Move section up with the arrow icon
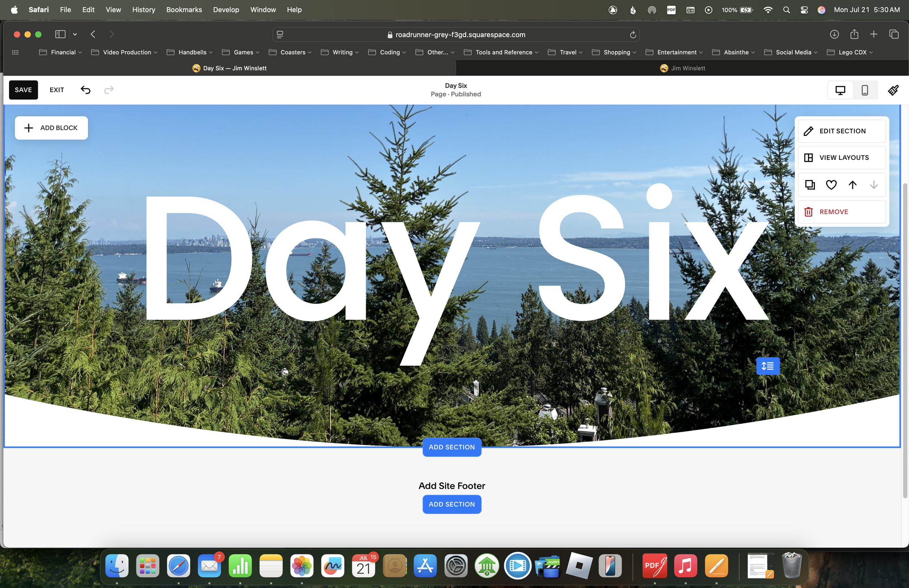Screen dimensions: 909x588 (x=853, y=185)
